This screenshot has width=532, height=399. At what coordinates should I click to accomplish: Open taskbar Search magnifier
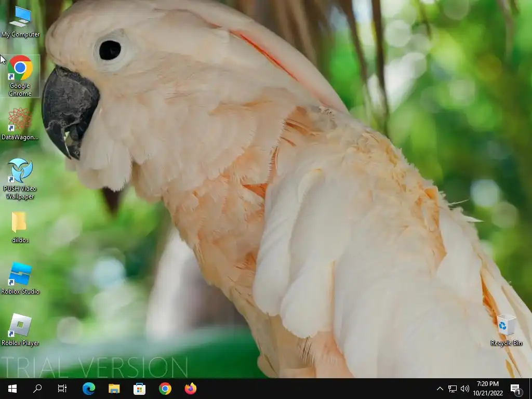(37, 389)
